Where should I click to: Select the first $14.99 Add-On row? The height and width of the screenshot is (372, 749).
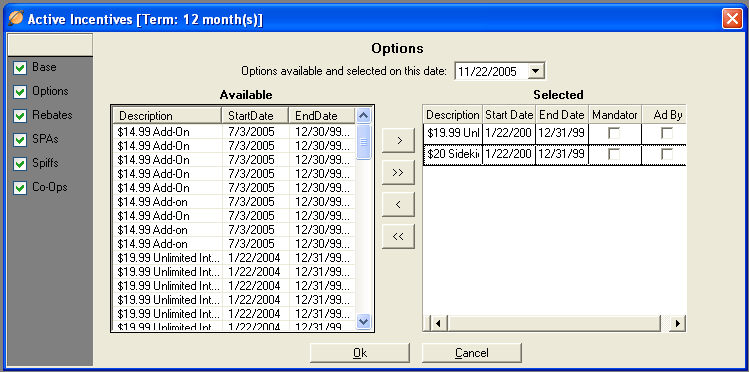click(x=234, y=131)
